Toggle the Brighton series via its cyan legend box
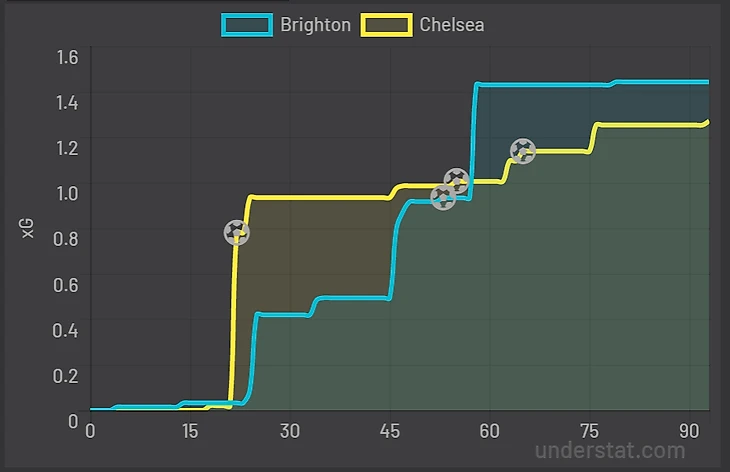 tap(247, 25)
